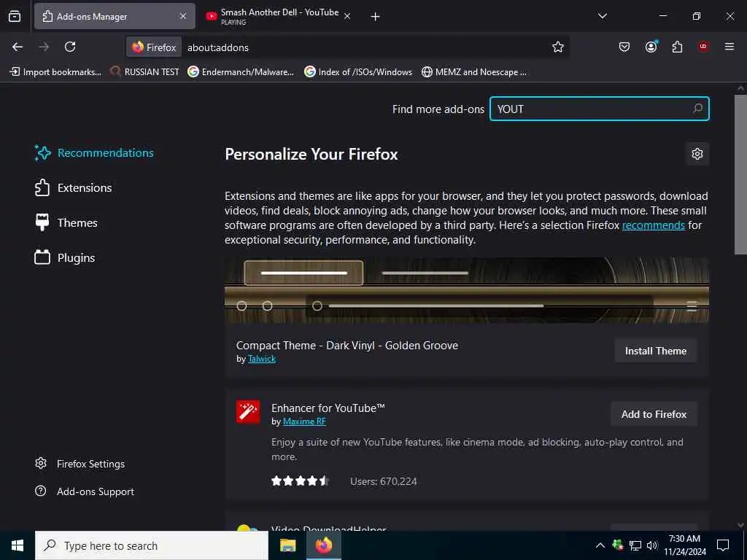The height and width of the screenshot is (560, 747).
Task: Click the magnifier icon in add-ons search
Action: pos(698,109)
